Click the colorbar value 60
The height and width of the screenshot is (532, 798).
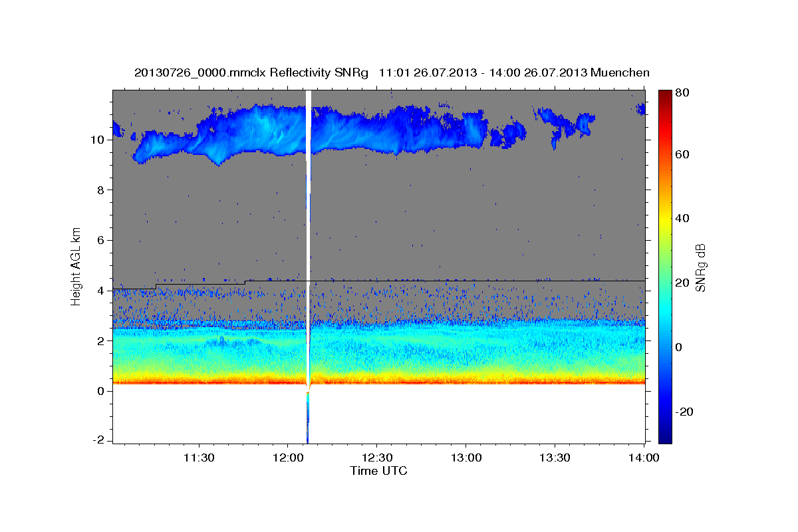[x=683, y=154]
